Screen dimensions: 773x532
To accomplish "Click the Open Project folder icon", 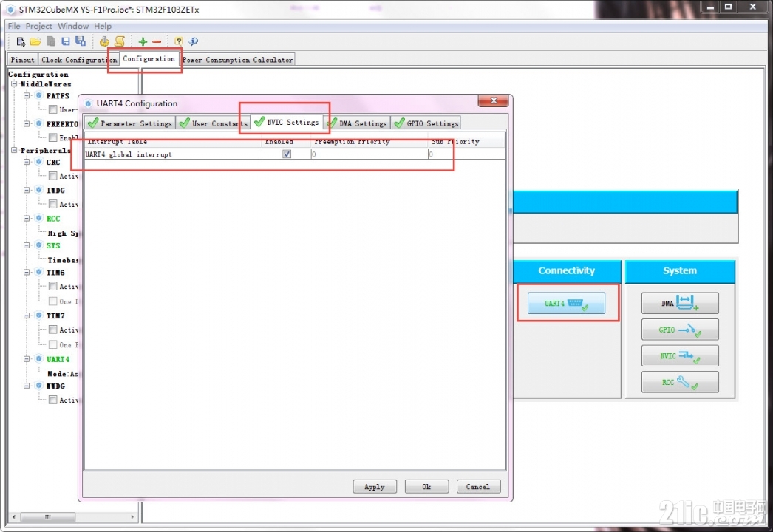I will (x=35, y=41).
